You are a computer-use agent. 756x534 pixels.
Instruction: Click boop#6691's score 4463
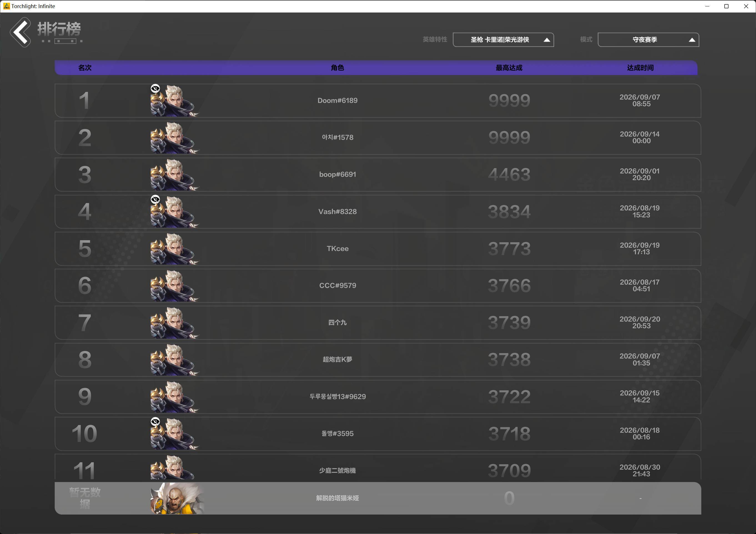pyautogui.click(x=509, y=174)
